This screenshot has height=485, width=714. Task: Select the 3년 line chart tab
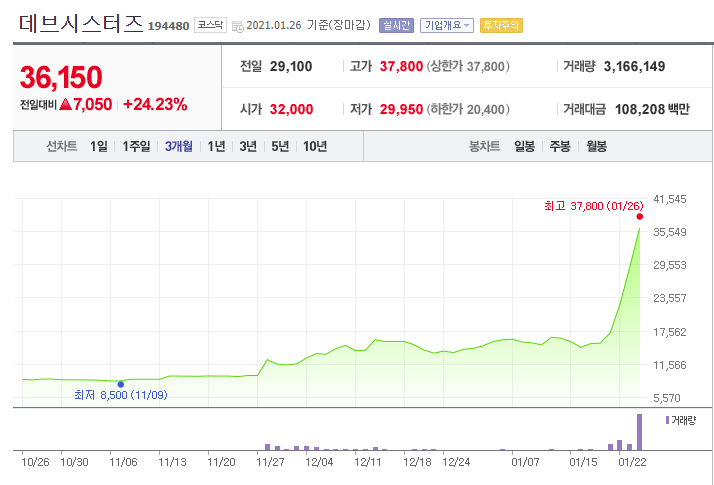[248, 146]
